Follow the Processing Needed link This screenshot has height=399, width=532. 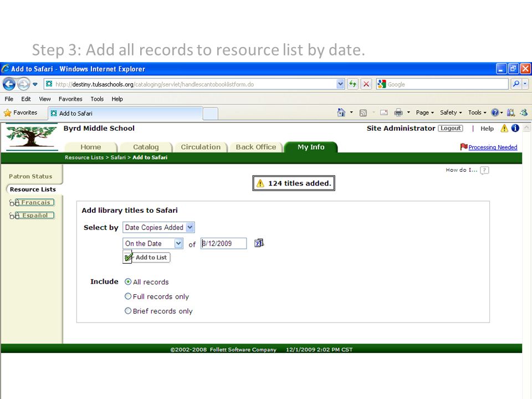pyautogui.click(x=493, y=147)
